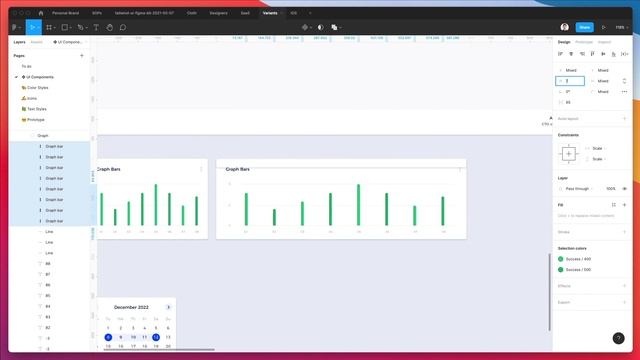Click the horizontal canvas scrollbar
Screen dimensions: 640x360
point(159,349)
